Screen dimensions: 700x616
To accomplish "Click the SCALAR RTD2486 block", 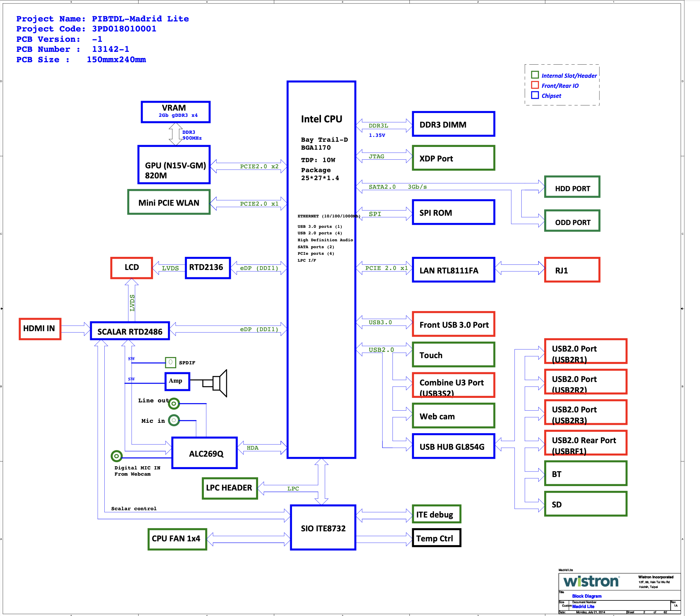I will 132,332.
